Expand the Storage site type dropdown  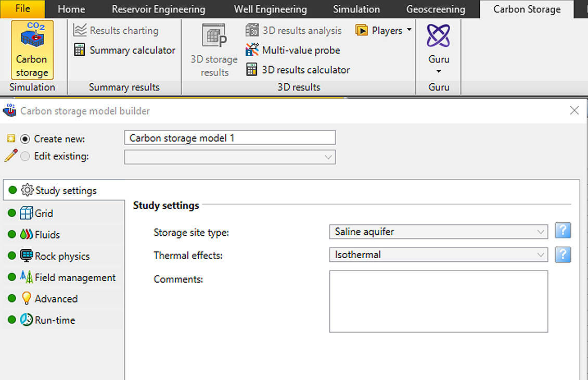438,232
